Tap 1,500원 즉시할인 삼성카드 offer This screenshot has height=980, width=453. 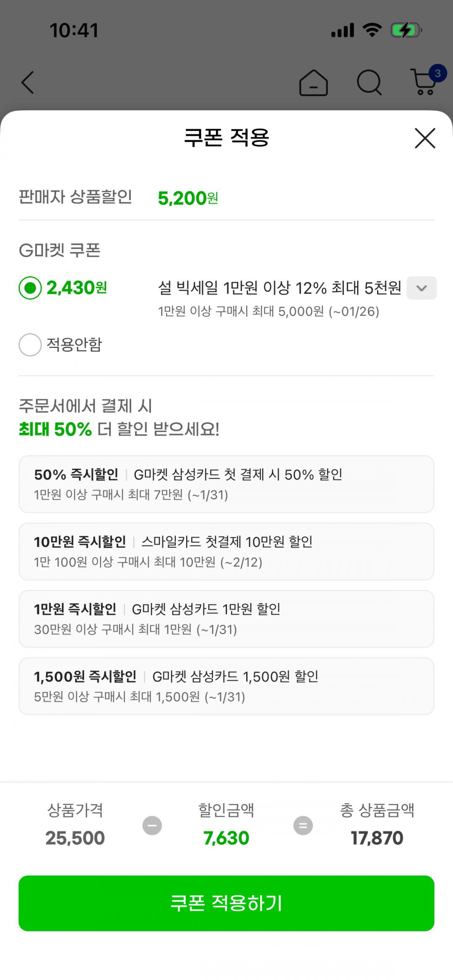pyautogui.click(x=226, y=686)
